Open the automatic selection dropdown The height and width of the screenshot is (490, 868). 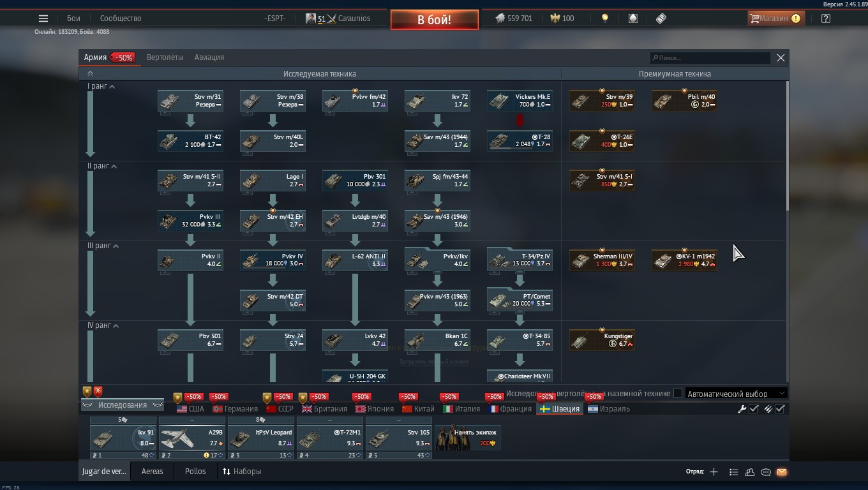(x=736, y=394)
